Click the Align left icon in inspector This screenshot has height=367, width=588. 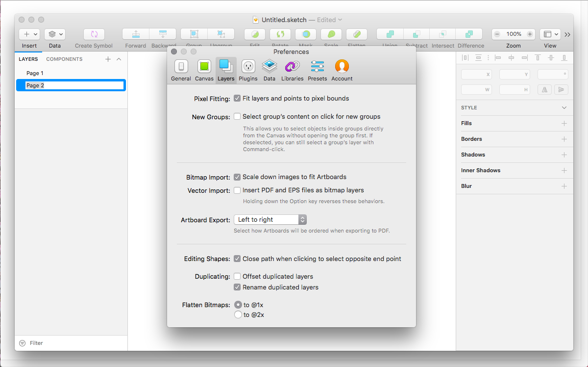pyautogui.click(x=498, y=57)
